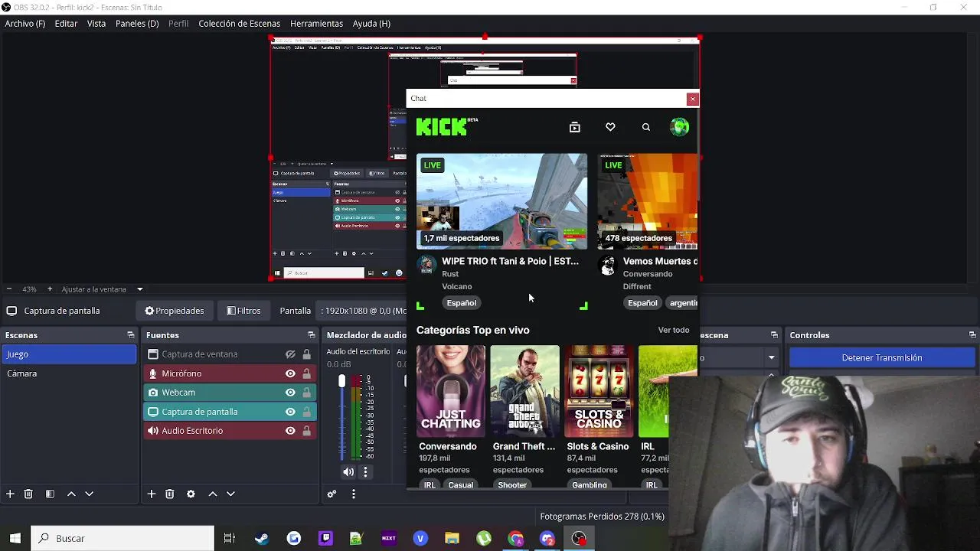Screen dimensions: 980x551
Task: Toggle lock on Micrófono source
Action: (306, 373)
